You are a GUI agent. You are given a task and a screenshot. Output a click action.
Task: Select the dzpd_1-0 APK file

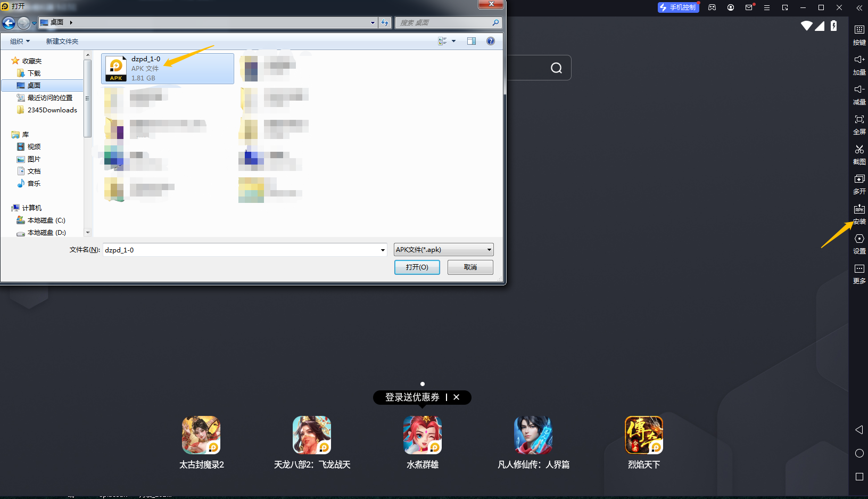click(167, 69)
